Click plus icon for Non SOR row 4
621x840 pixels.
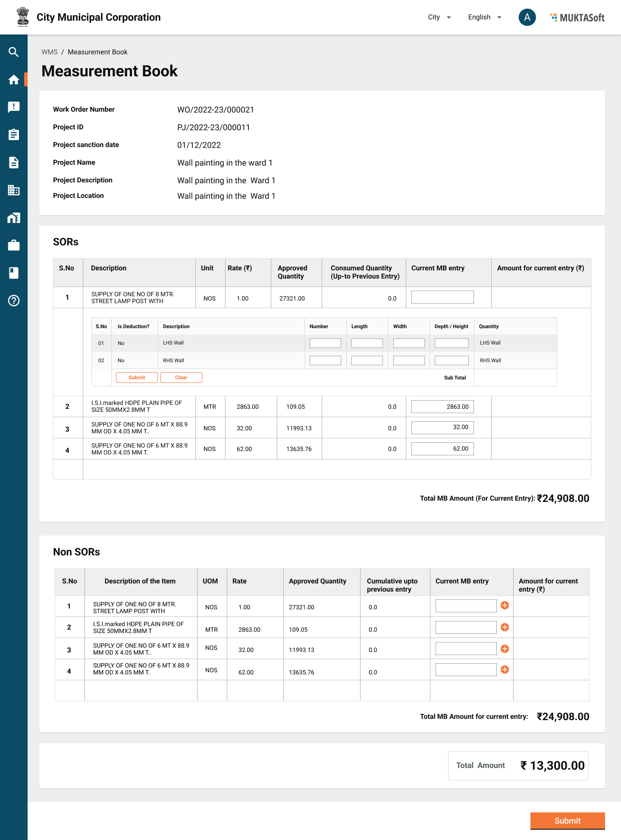pyautogui.click(x=505, y=669)
